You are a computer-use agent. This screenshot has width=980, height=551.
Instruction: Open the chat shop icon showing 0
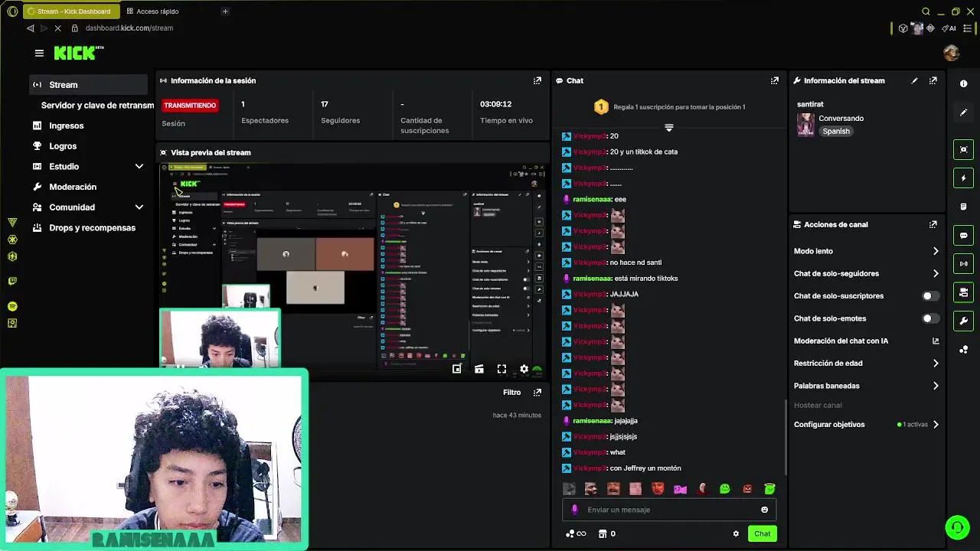(606, 533)
